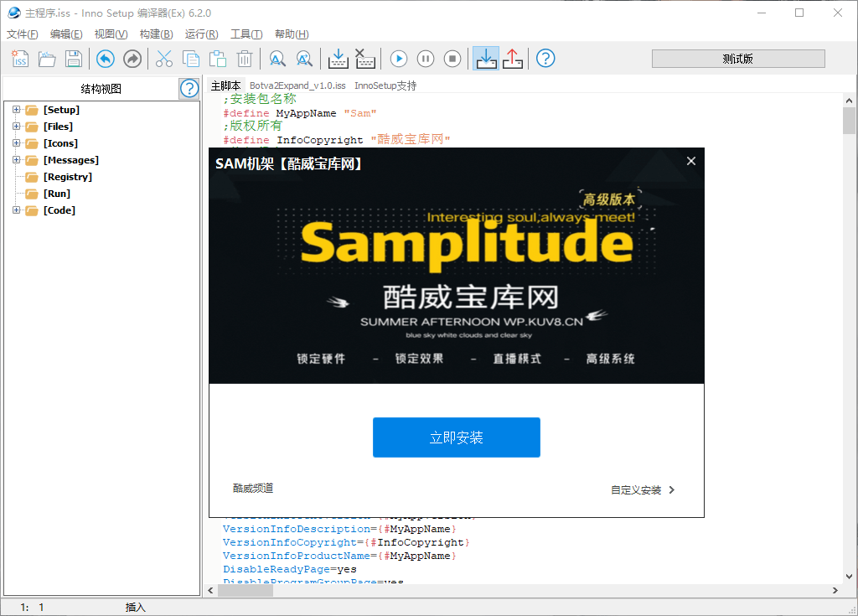The width and height of the screenshot is (858, 616).
Task: Click the VersionInfoCopyright code line
Action: point(346,542)
